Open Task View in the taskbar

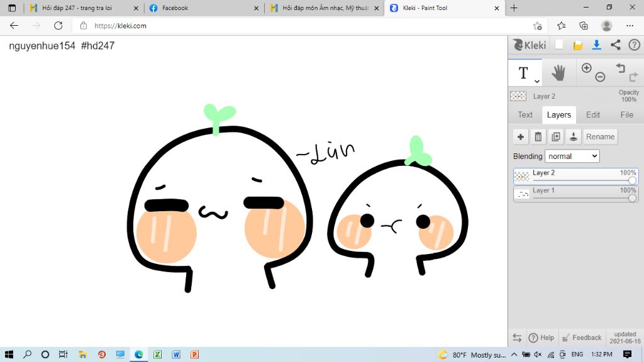(x=63, y=354)
